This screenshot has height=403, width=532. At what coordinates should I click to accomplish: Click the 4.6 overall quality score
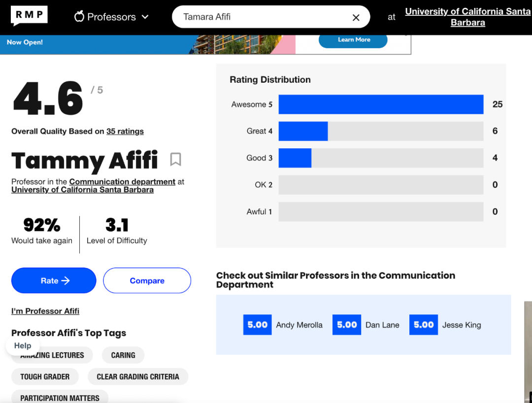point(48,98)
